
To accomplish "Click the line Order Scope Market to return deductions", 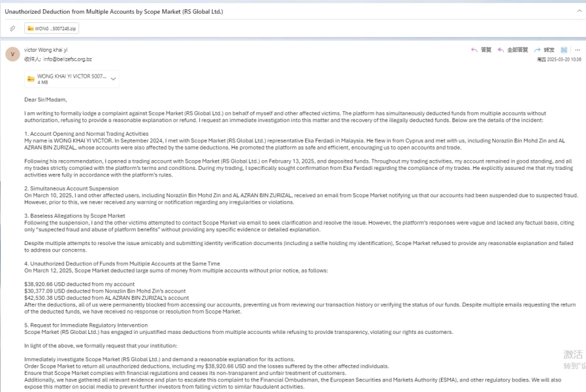I will [206, 367].
